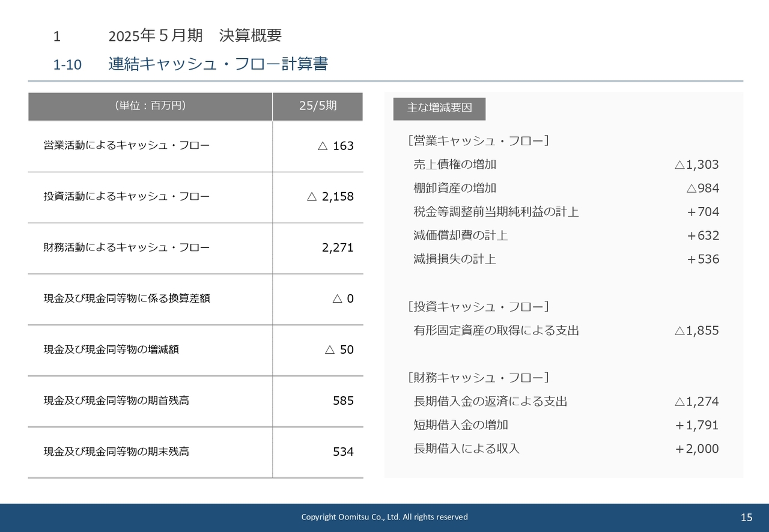The image size is (769, 532).
Task: Click the value '＋2,000'
Action: point(696,449)
